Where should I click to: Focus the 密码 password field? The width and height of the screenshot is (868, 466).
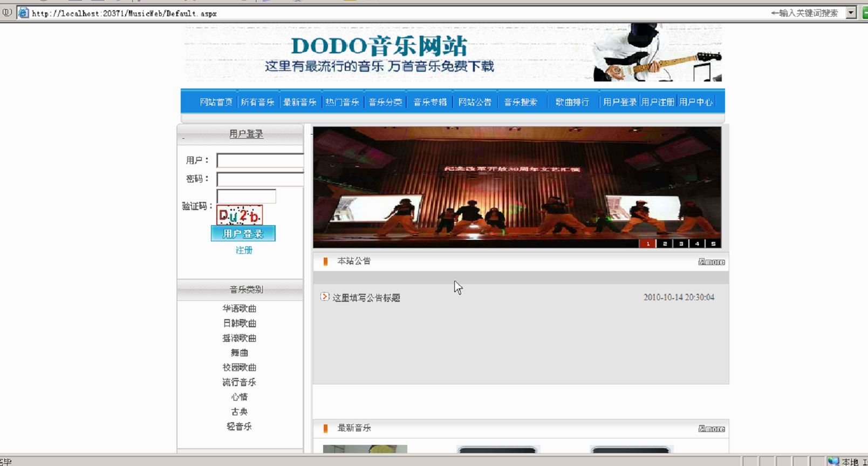(260, 179)
